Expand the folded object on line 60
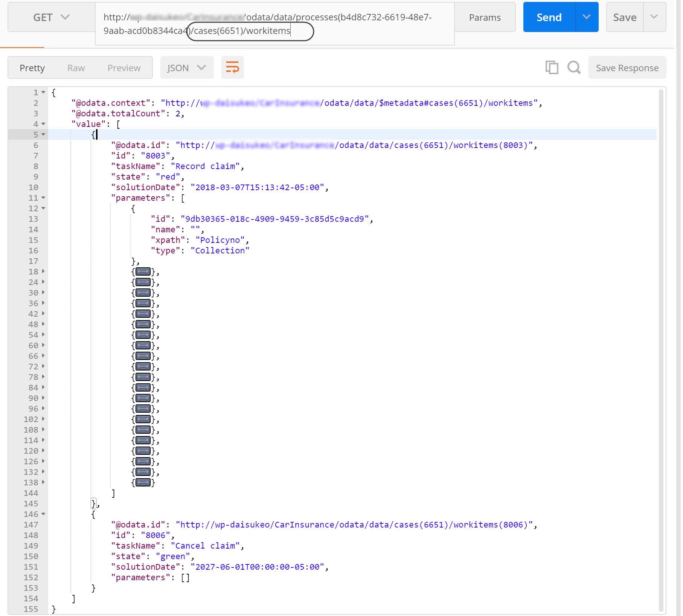Image resolution: width=683 pixels, height=616 pixels. [143, 346]
